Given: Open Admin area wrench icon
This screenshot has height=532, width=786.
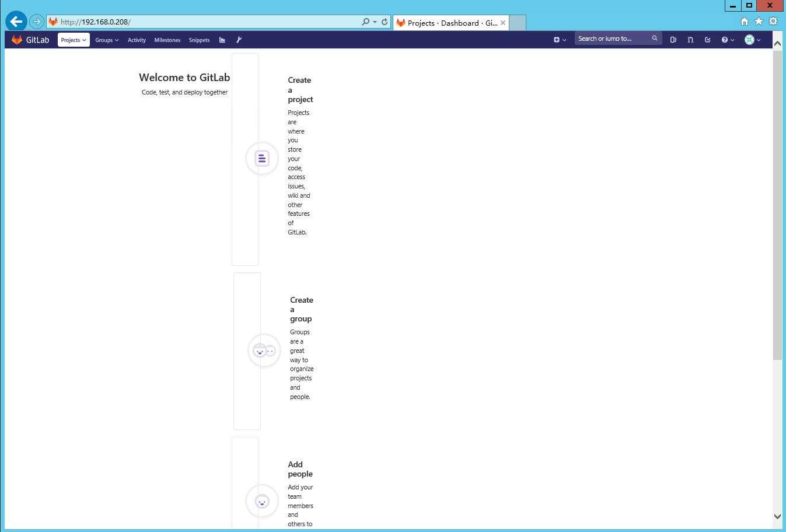Looking at the screenshot, I should click(239, 40).
